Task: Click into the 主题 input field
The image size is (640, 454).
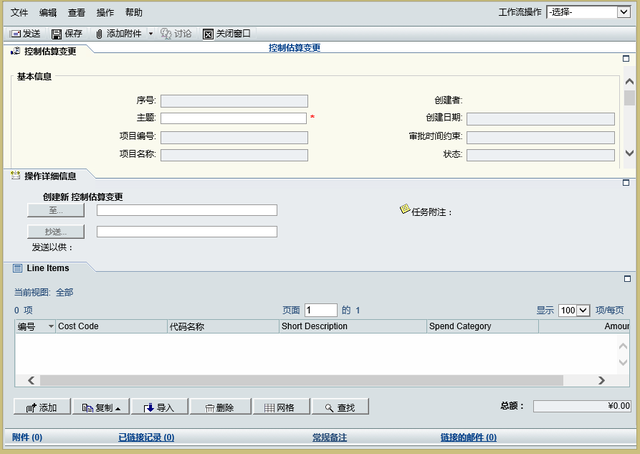Action: [233, 117]
